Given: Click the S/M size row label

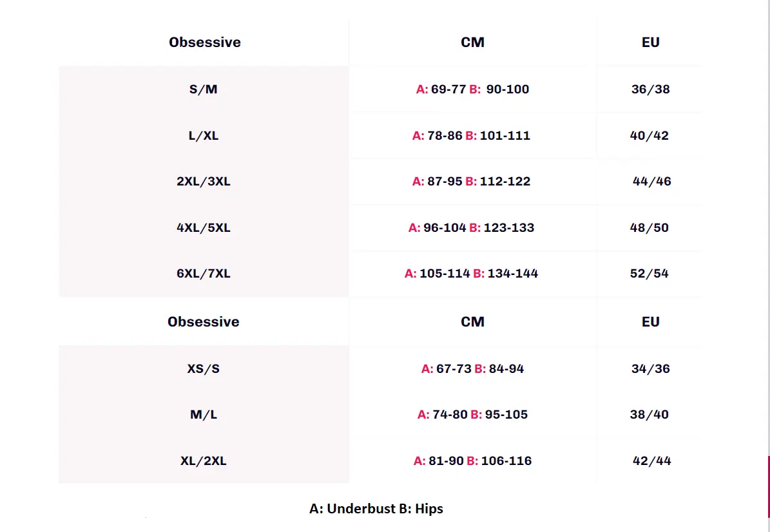Looking at the screenshot, I should pos(204,90).
